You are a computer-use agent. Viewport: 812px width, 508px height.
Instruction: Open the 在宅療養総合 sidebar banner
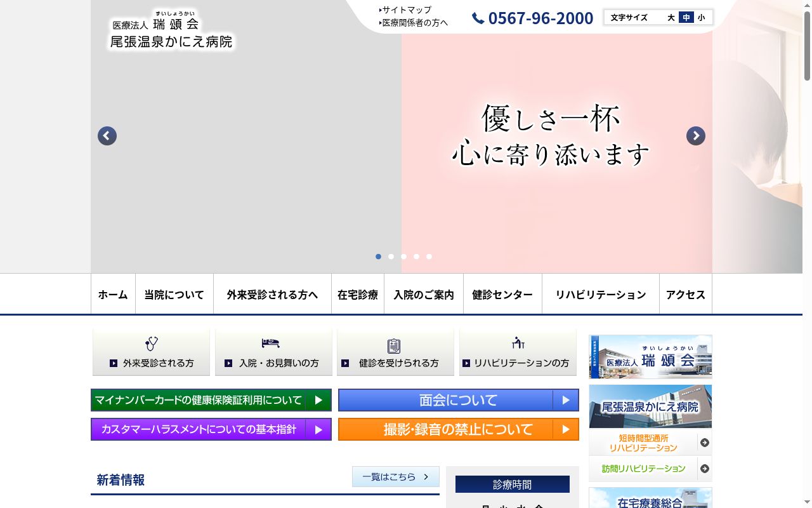tap(650, 498)
